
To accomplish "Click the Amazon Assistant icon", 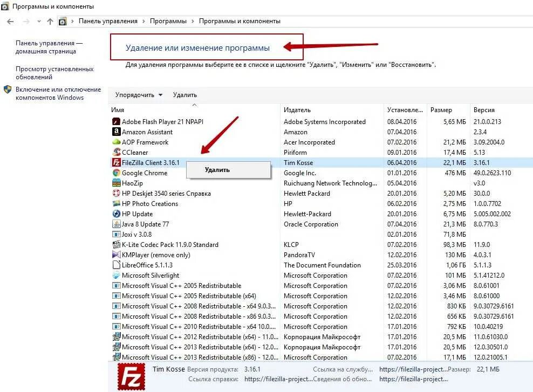I will coord(116,132).
